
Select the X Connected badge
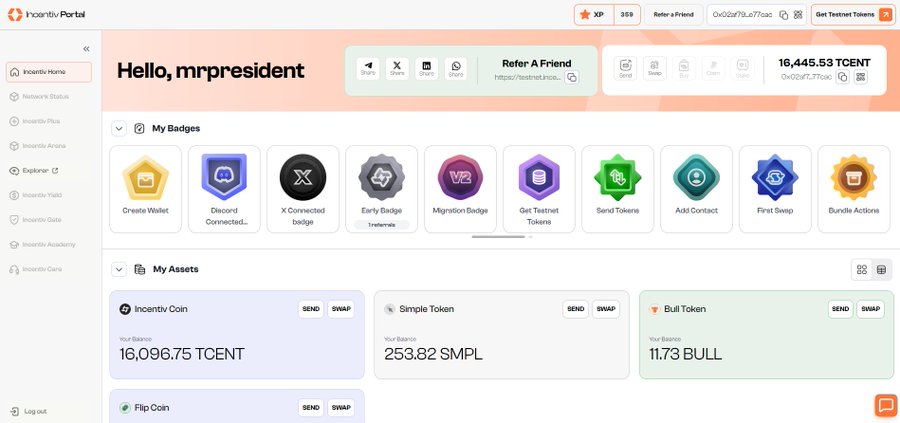302,189
